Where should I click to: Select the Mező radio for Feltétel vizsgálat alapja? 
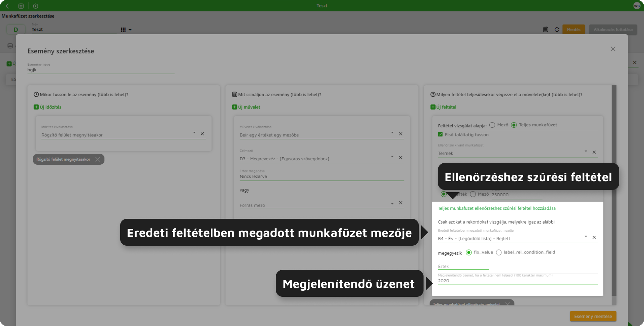(x=492, y=125)
